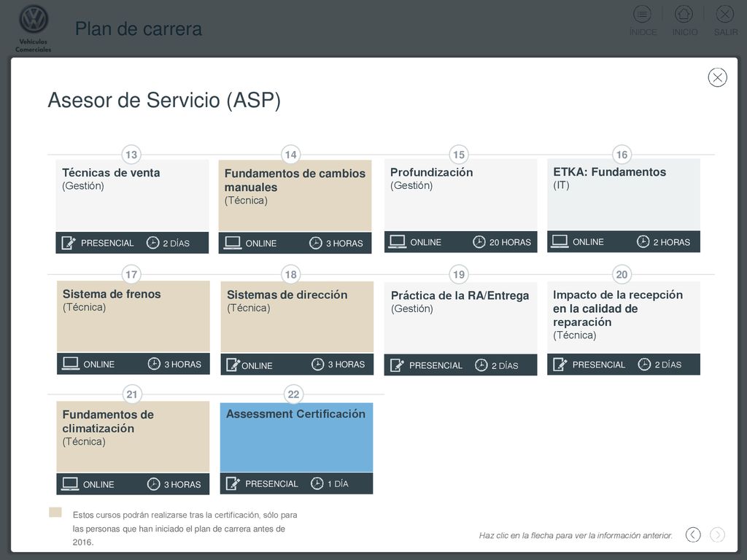The width and height of the screenshot is (747, 560).
Task: Click the laptop icon under Profundización
Action: [398, 242]
